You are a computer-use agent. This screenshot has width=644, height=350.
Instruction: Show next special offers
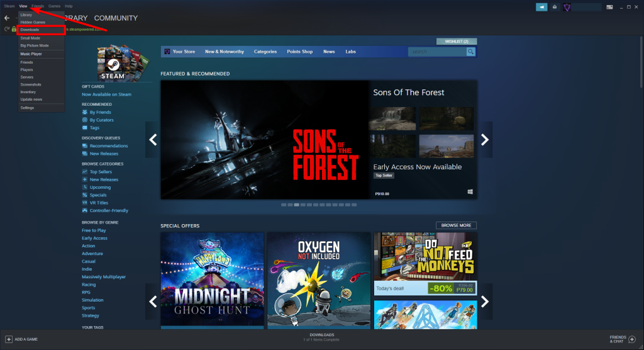pos(485,302)
